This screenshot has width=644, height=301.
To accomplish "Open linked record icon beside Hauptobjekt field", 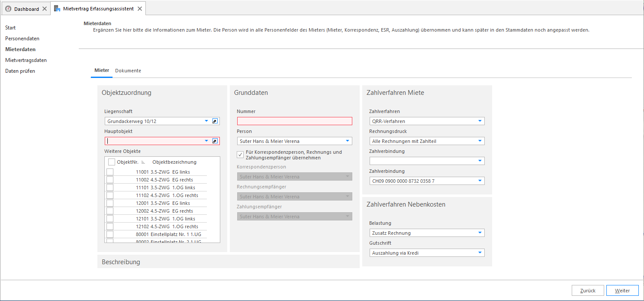I will (215, 141).
